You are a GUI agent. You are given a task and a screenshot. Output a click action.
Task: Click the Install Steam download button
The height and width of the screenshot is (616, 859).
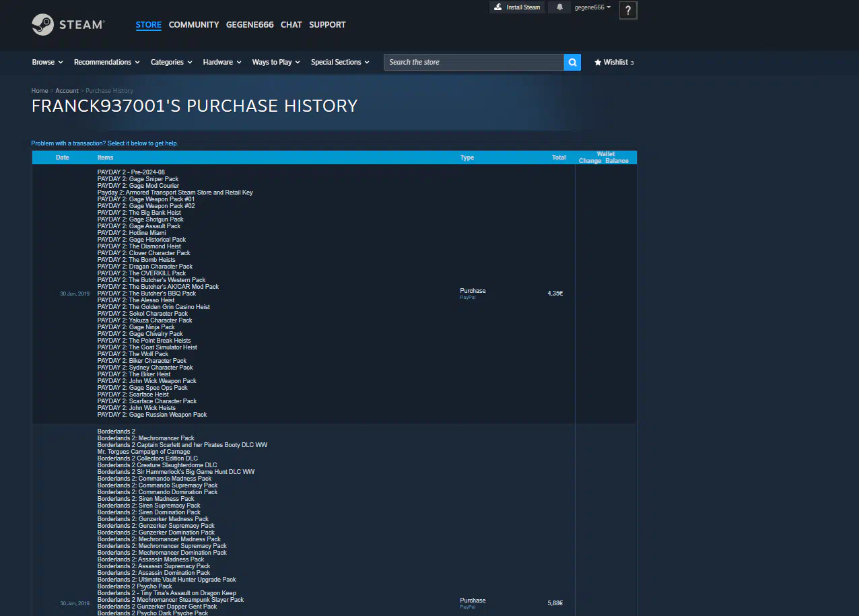[x=517, y=7]
